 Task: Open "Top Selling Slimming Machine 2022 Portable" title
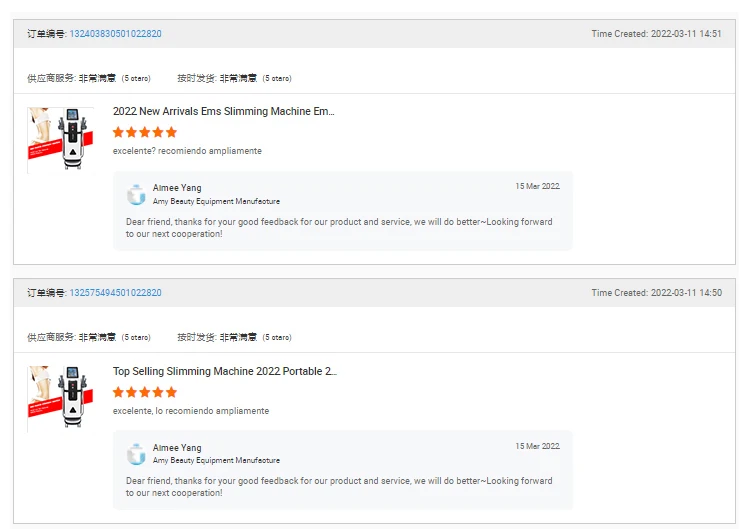[224, 371]
